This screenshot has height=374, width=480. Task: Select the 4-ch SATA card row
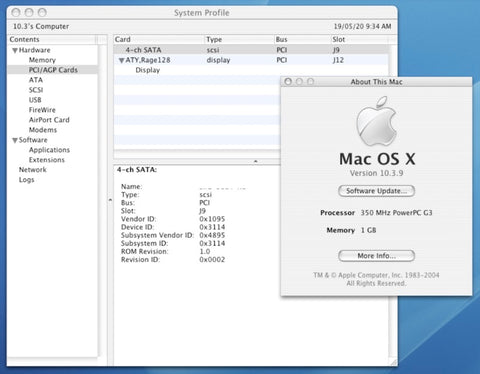coord(251,50)
